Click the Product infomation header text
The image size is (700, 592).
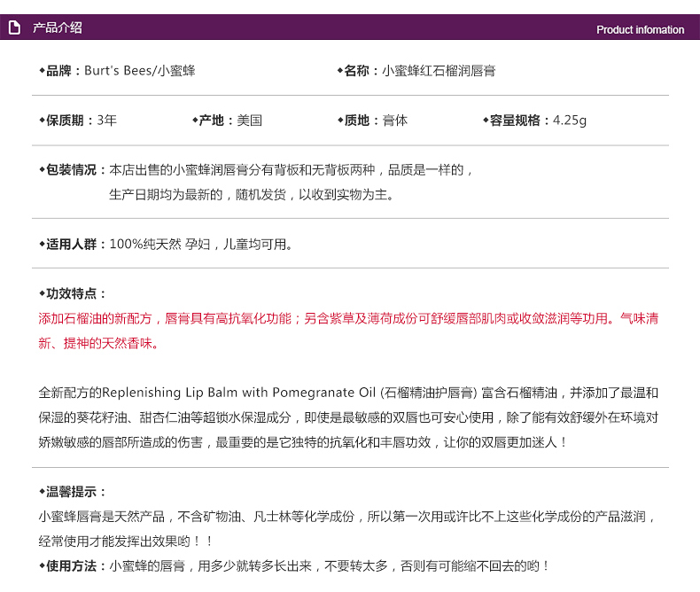tap(640, 30)
